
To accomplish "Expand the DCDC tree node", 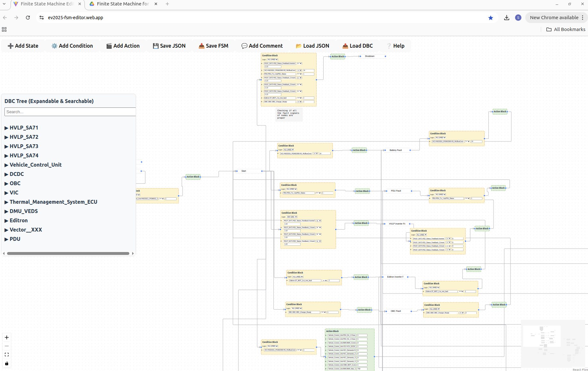I will click(14, 174).
